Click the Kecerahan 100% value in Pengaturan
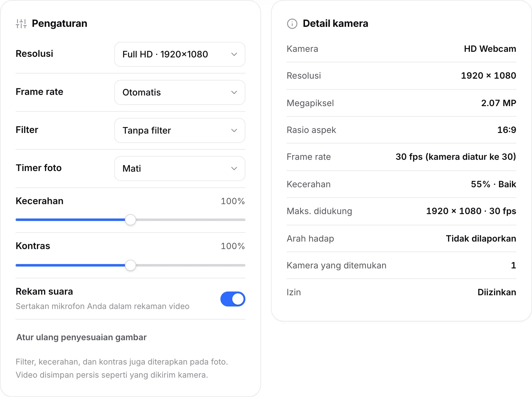 pos(233,201)
